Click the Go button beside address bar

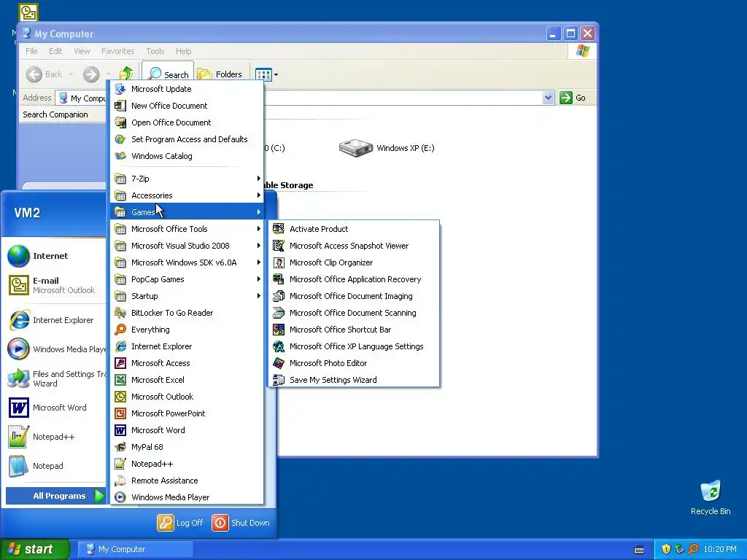click(573, 98)
